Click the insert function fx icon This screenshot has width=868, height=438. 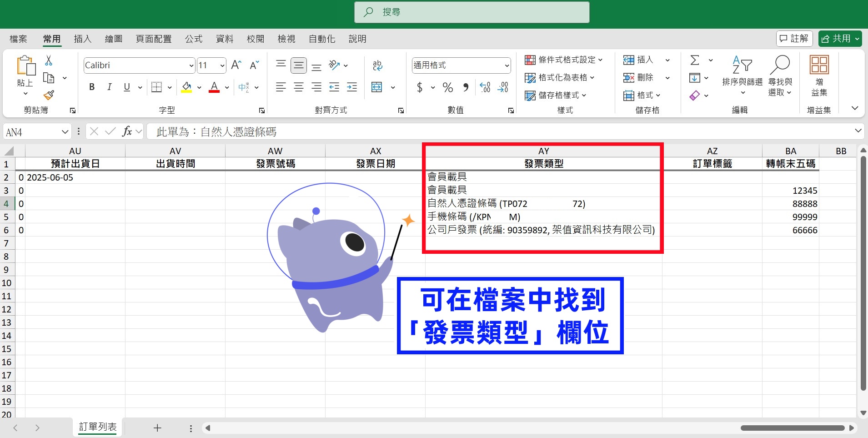click(127, 132)
